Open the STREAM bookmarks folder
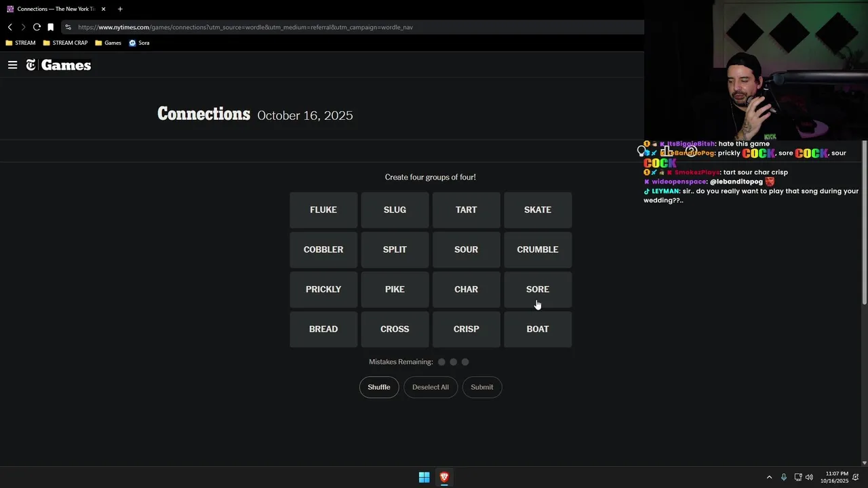868x488 pixels. coord(20,43)
